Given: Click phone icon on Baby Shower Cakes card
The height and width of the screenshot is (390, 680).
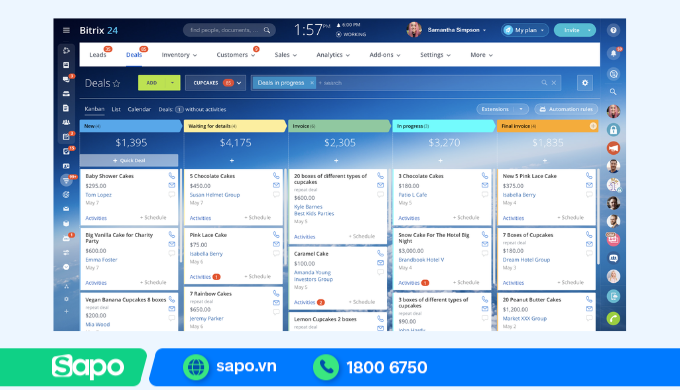Looking at the screenshot, I should click(172, 176).
